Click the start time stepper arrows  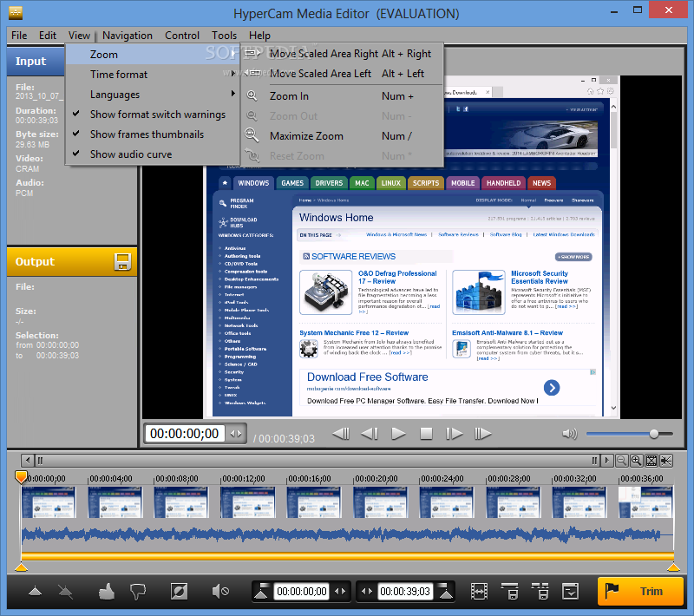coord(340,591)
